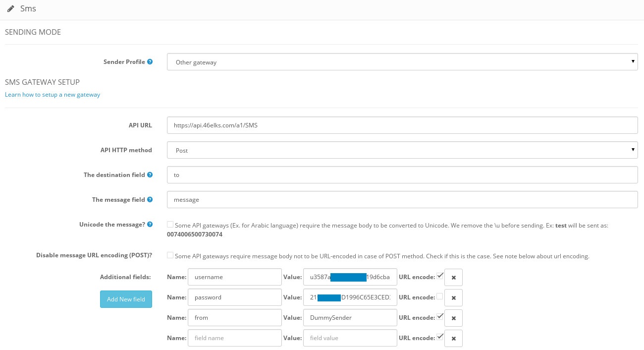Enable Unicode the message checkbox
The image size is (644, 350).
[170, 225]
